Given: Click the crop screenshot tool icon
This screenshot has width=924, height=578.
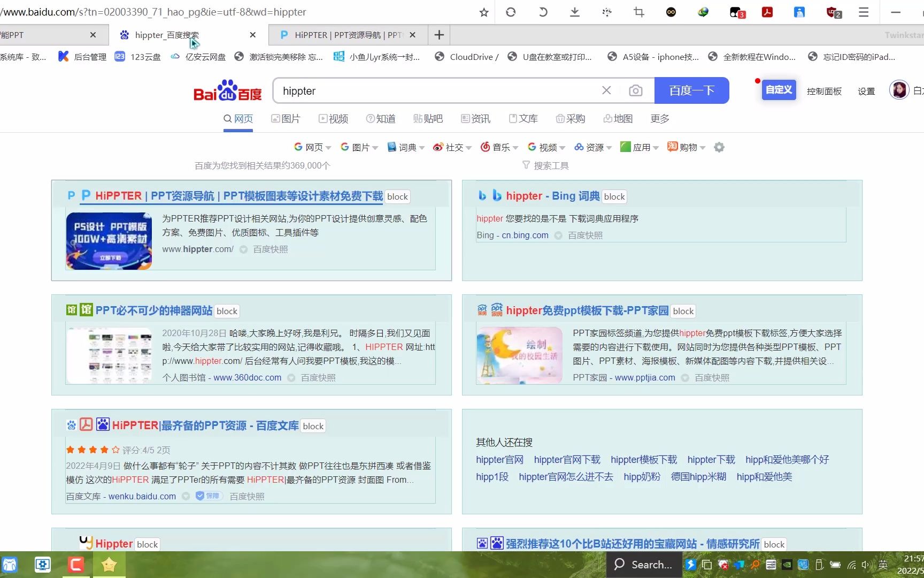Looking at the screenshot, I should click(639, 12).
